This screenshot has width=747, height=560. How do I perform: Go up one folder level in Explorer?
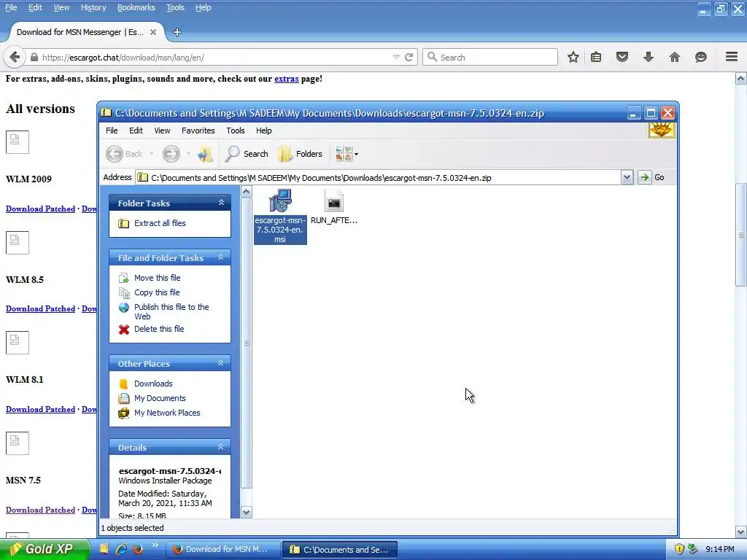click(x=205, y=154)
